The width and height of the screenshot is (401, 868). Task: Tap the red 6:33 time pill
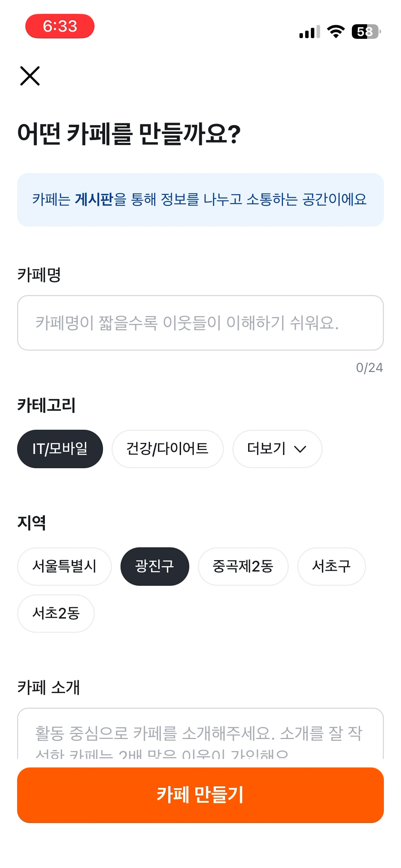click(60, 26)
